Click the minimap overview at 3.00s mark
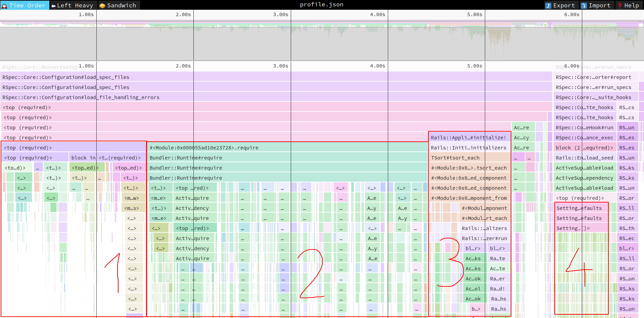 click(x=291, y=40)
